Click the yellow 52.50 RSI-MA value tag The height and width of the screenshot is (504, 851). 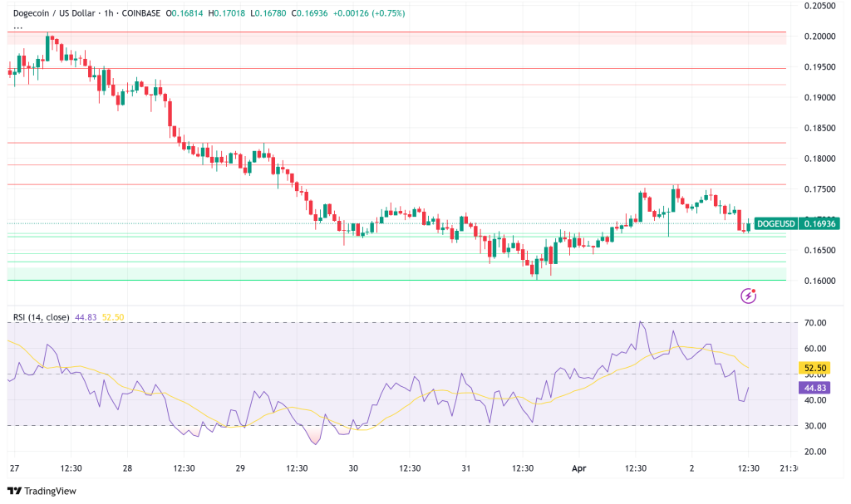pos(814,368)
